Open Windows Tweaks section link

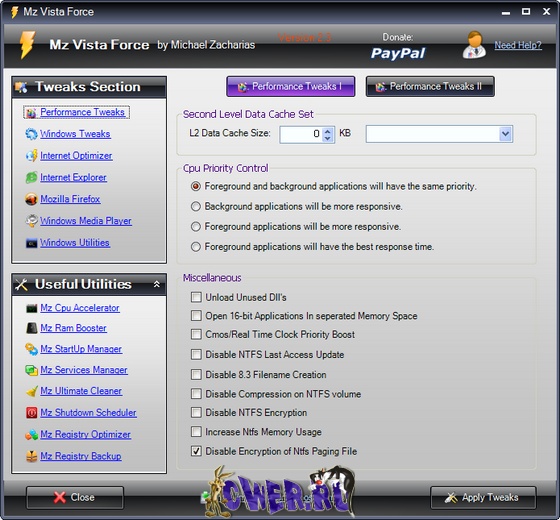pos(75,134)
